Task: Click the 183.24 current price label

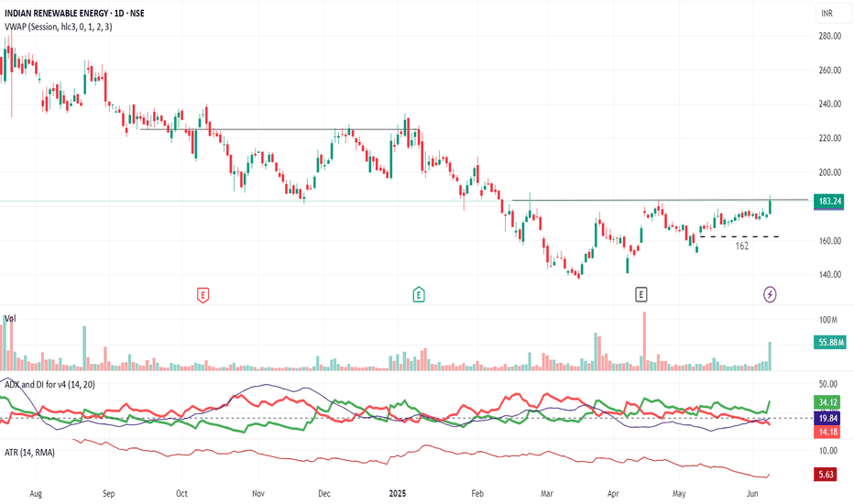Action: 829,201
